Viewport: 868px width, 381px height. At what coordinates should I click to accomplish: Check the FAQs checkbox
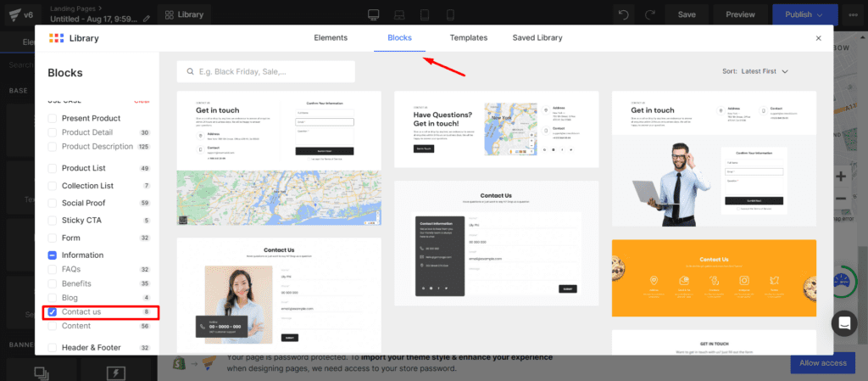pyautogui.click(x=52, y=269)
